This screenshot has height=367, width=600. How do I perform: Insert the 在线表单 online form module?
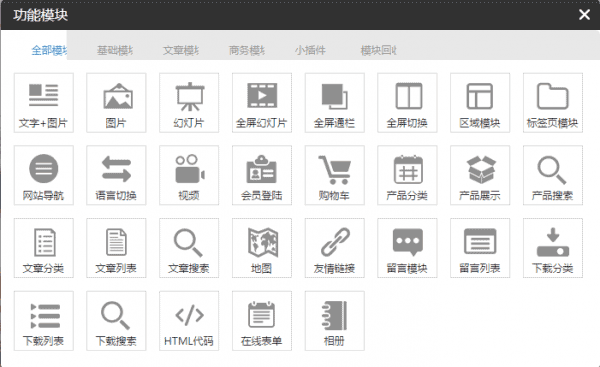click(x=262, y=321)
